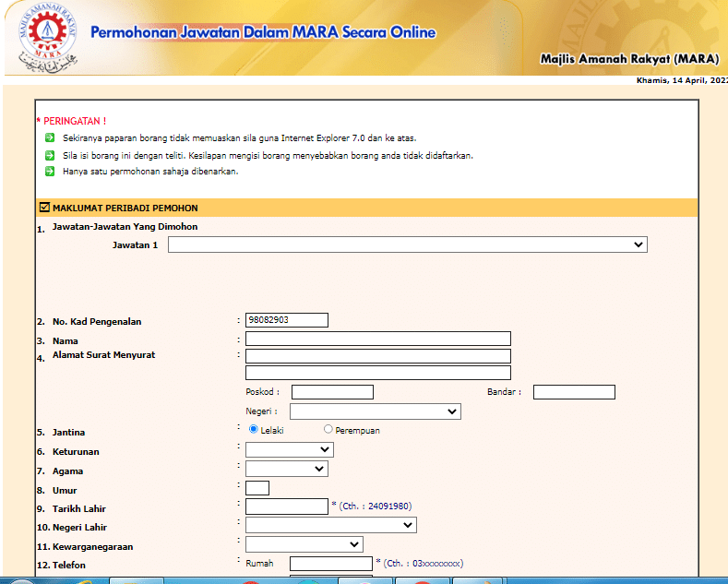Click first Alamat Surat Menyurat line
This screenshot has height=584, width=728.
click(378, 356)
